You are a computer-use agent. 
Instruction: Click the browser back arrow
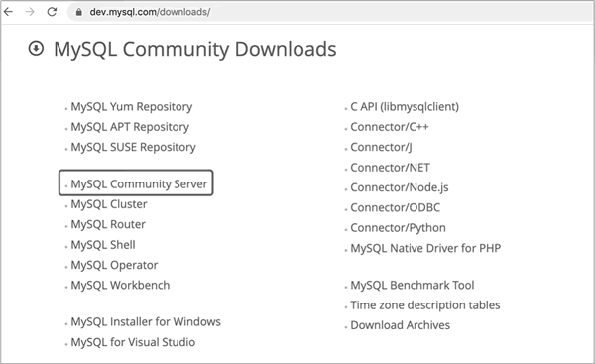[8, 12]
